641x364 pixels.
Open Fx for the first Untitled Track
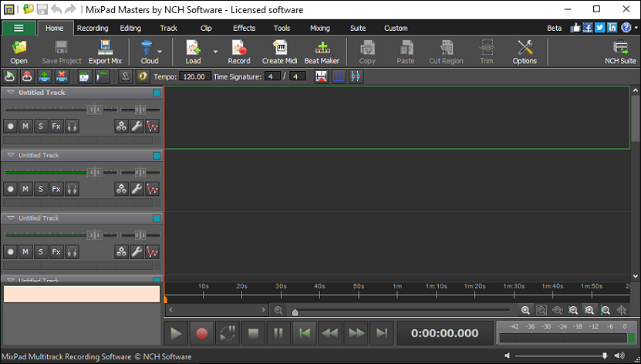click(x=56, y=126)
